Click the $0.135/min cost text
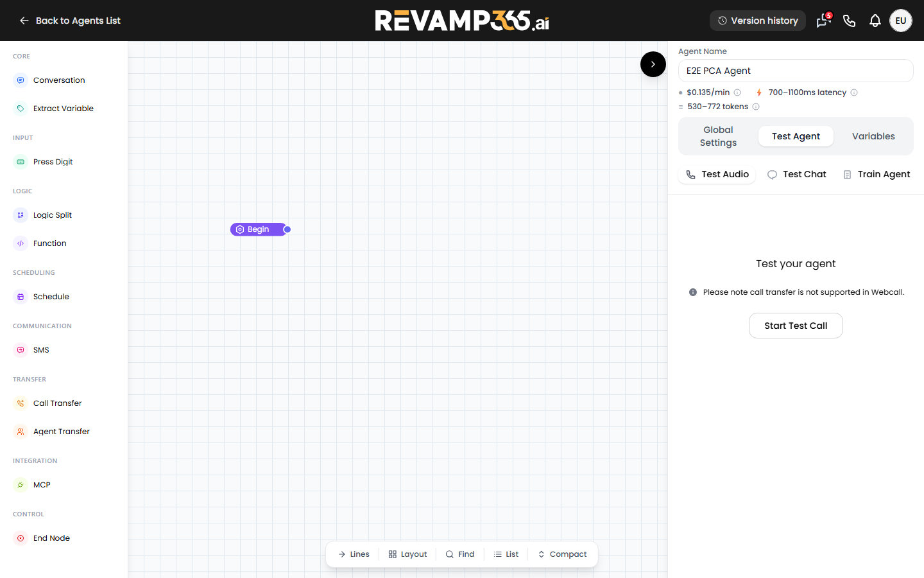This screenshot has width=924, height=578. pyautogui.click(x=708, y=92)
